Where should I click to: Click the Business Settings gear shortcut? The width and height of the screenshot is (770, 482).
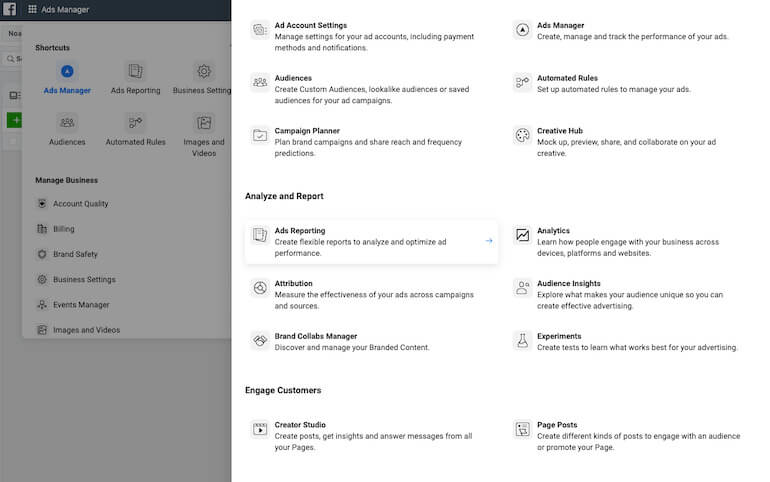(x=204, y=72)
